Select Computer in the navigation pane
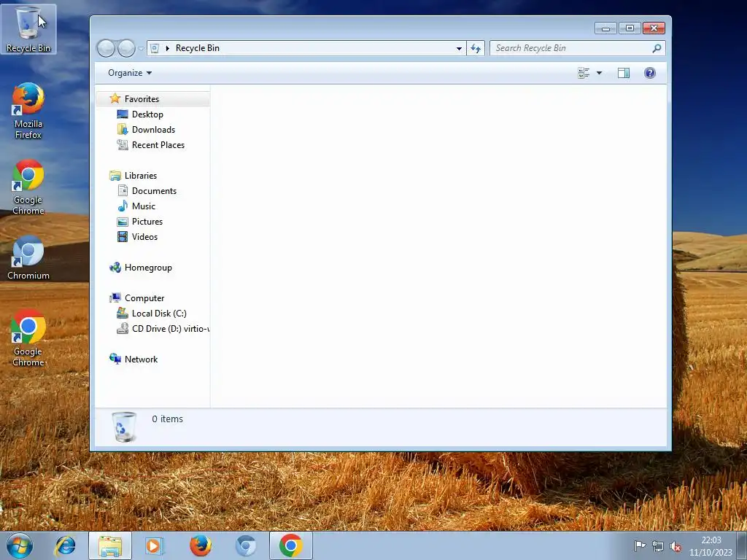The image size is (747, 560). click(144, 297)
